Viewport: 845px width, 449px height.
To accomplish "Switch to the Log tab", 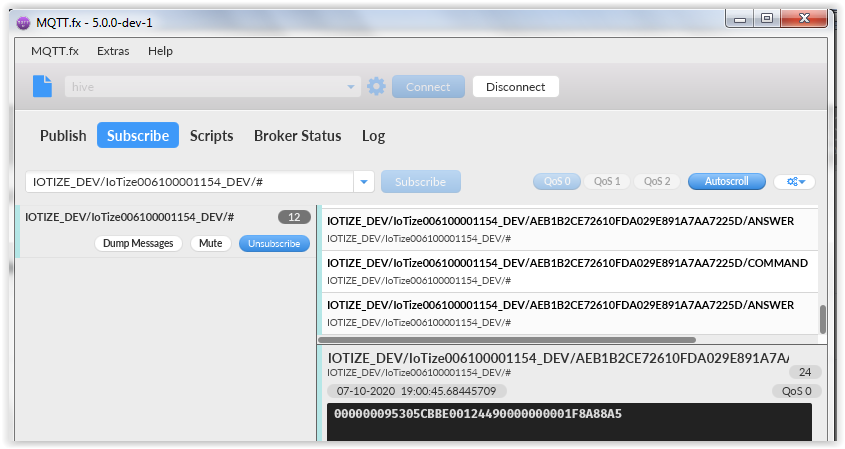I will 373,136.
